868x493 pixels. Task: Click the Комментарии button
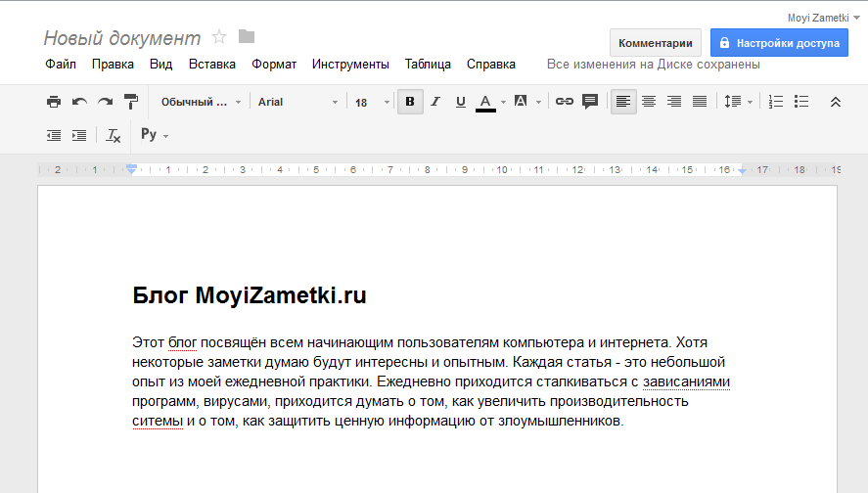pyautogui.click(x=656, y=43)
